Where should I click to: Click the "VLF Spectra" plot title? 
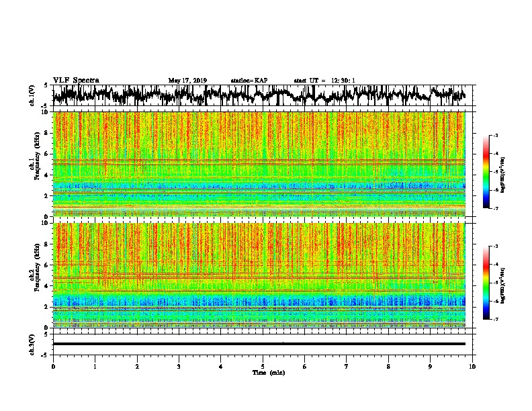(x=76, y=80)
